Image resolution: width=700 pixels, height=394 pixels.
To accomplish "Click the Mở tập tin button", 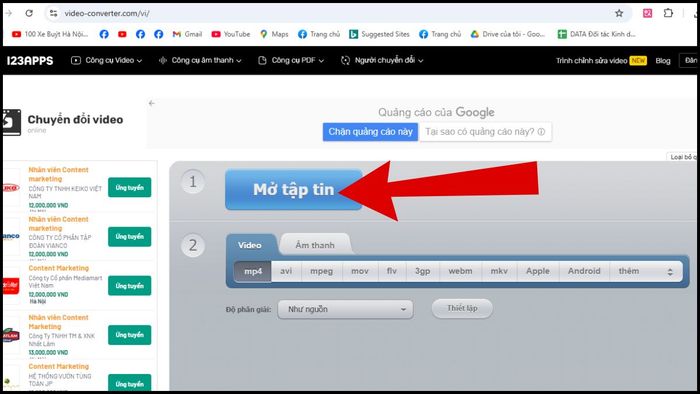I will coord(293,190).
